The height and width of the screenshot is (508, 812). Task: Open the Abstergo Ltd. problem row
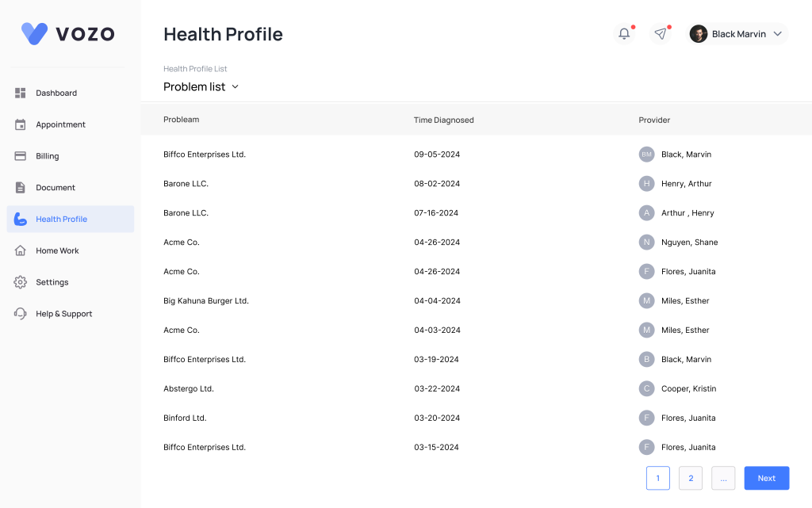pyautogui.click(x=189, y=389)
